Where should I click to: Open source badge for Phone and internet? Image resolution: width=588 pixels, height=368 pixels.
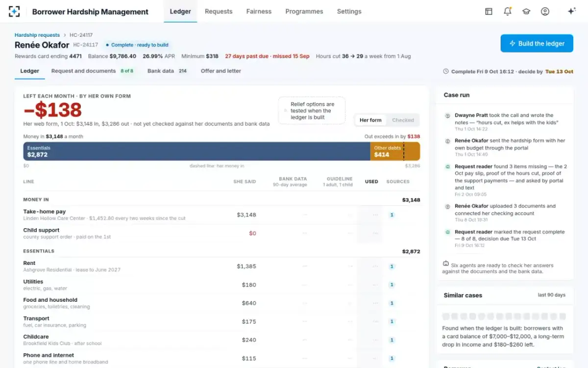392,359
